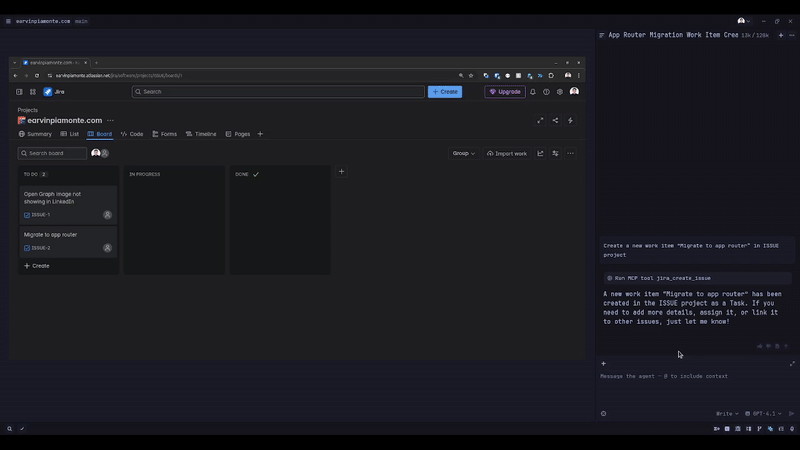Click the Import work button
The width and height of the screenshot is (800, 450).
(x=507, y=153)
